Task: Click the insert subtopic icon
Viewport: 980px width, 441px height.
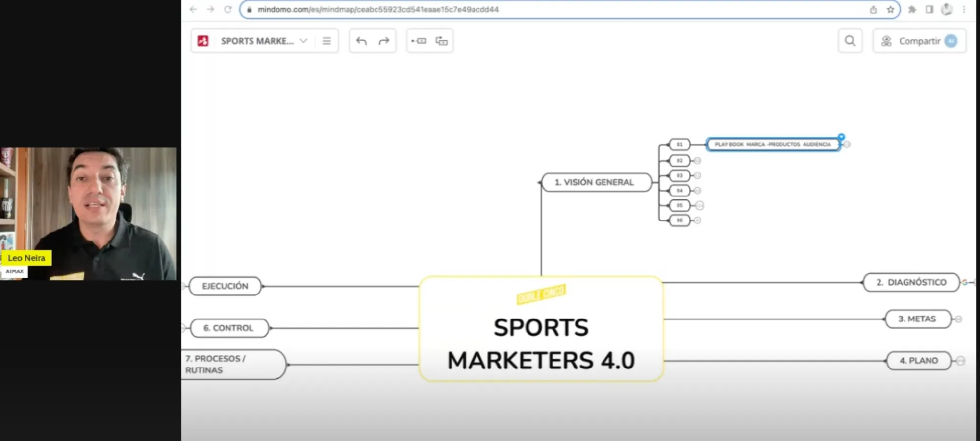Action: pyautogui.click(x=441, y=41)
